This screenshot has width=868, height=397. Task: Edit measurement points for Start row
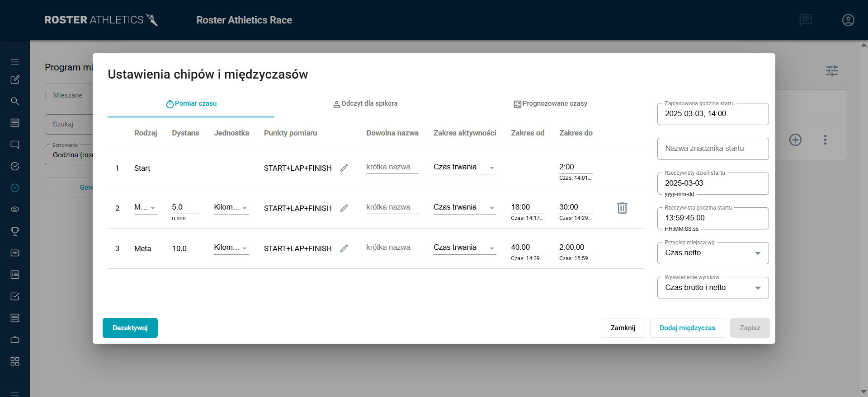(344, 168)
